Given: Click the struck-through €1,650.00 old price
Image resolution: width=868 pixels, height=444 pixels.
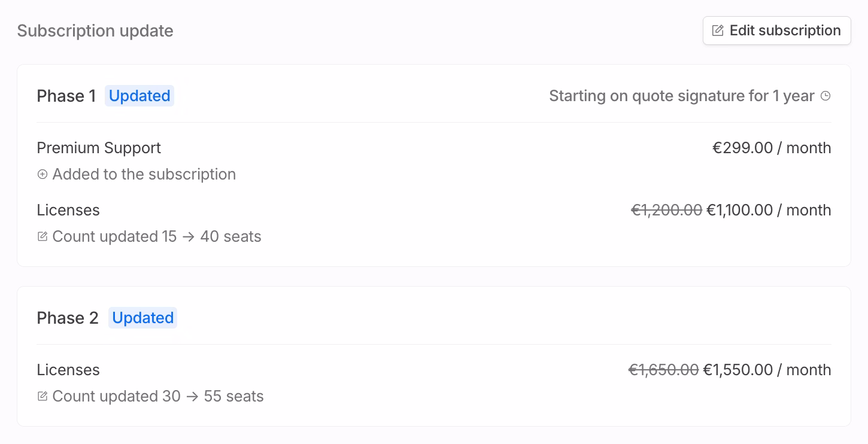Looking at the screenshot, I should click(663, 370).
